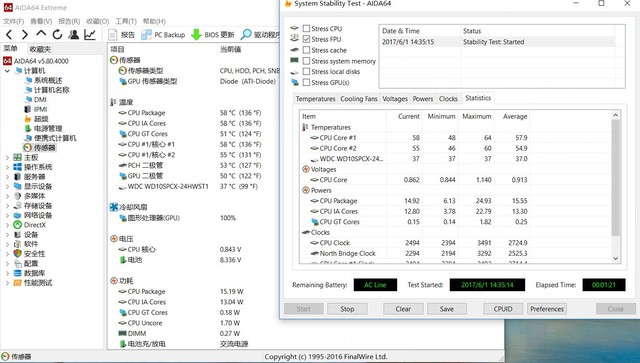640x363 pixels.
Task: Switch to the 收藏夹 tab
Action: pos(40,49)
